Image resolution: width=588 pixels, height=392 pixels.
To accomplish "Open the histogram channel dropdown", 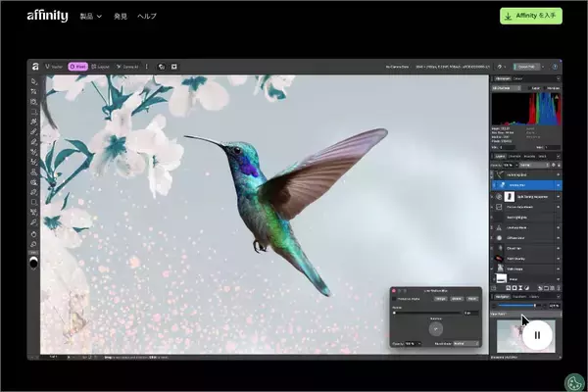I will pos(506,88).
